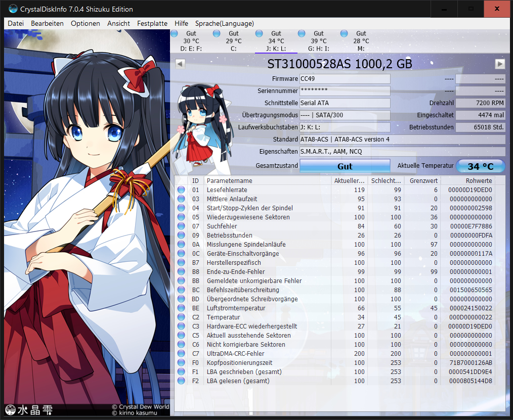Click status orb of attribute 09 Betriebsstunden
The width and height of the screenshot is (513, 420).
[x=181, y=236]
